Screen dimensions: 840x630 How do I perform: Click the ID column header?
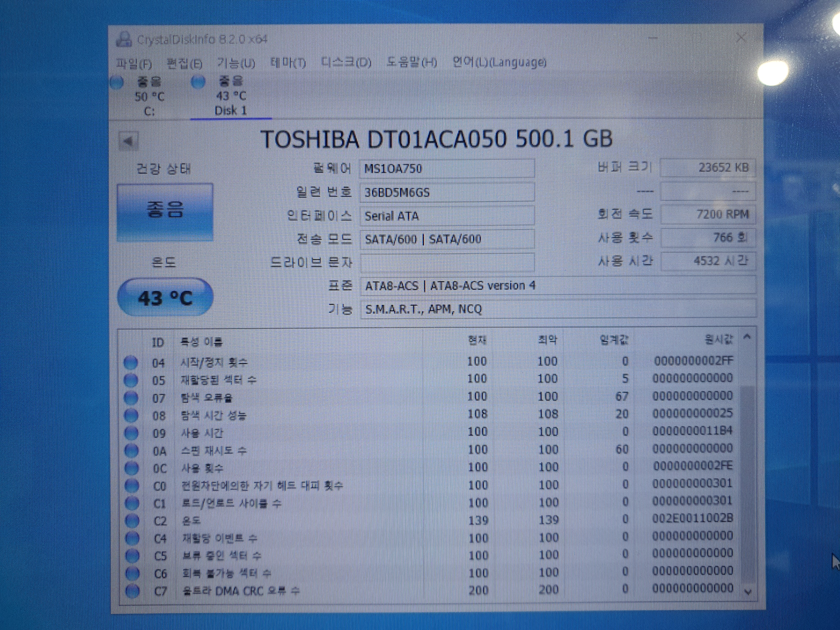click(158, 342)
